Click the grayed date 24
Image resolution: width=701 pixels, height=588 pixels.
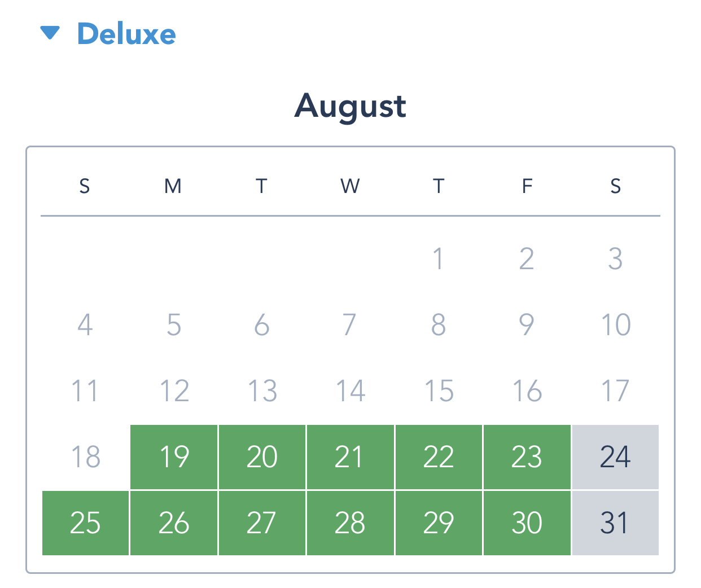tap(615, 457)
